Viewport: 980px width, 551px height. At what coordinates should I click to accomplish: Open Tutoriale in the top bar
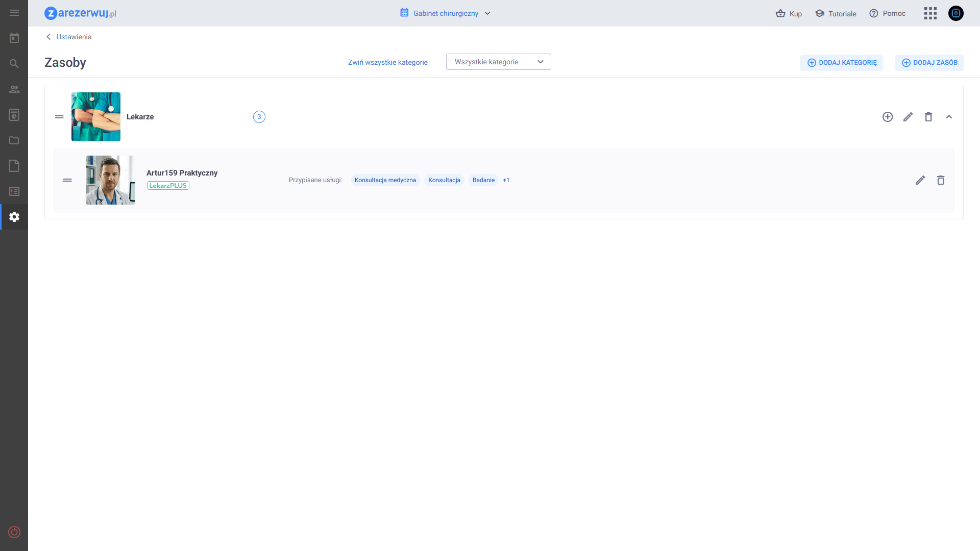point(836,14)
